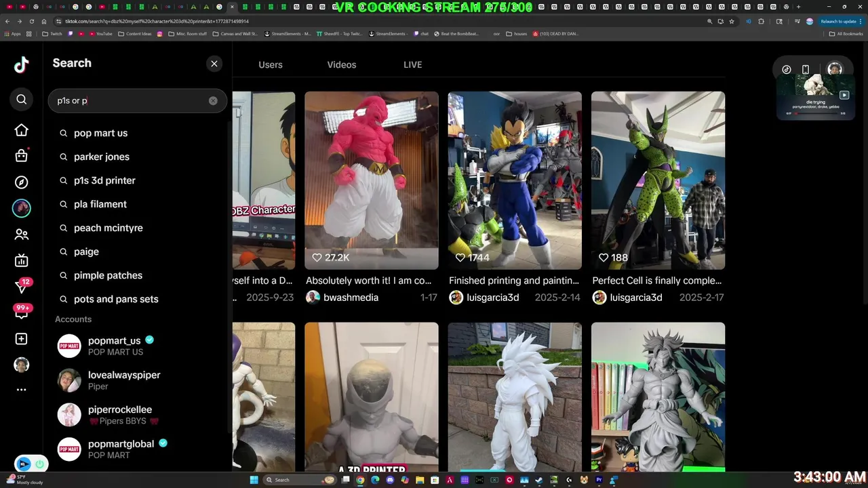Close the Search panel with the X

point(214,64)
